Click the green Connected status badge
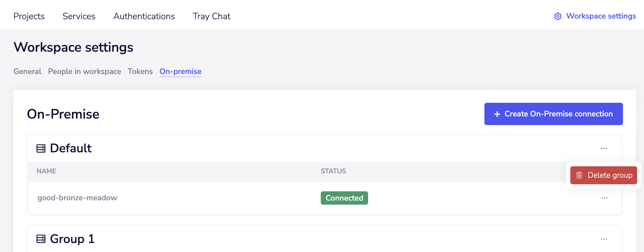The width and height of the screenshot is (644, 252). (344, 198)
